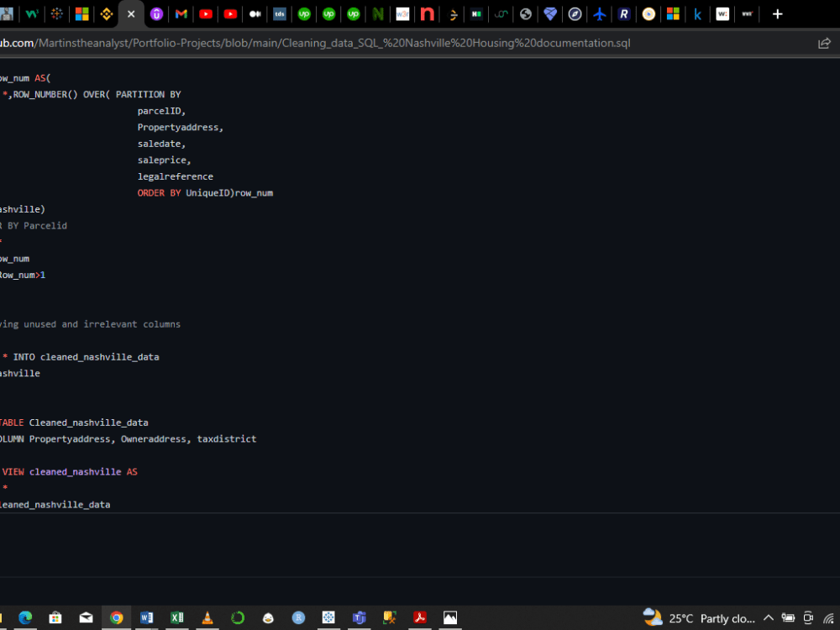Switch to the Tableau tab
Viewport: 840px width, 630px height.
[57, 14]
